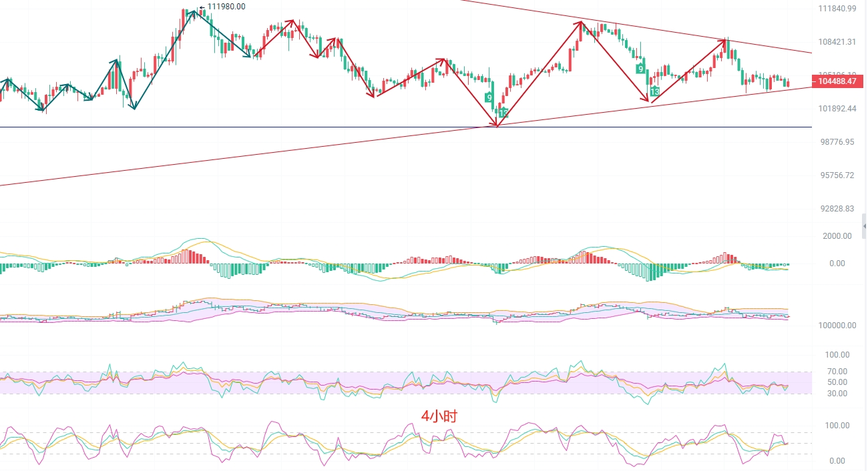Click the 101892.44 price axis label

[837, 109]
